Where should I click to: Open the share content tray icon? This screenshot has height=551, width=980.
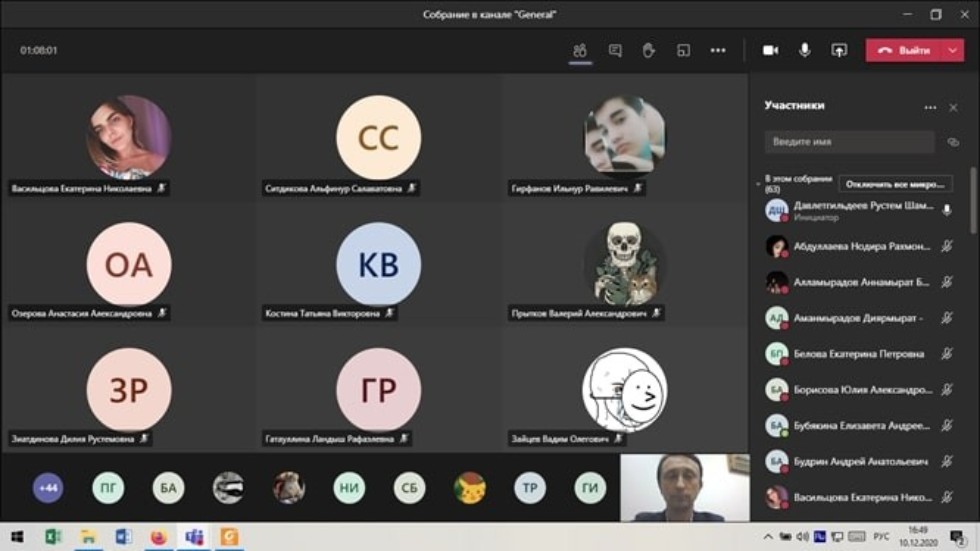[839, 50]
